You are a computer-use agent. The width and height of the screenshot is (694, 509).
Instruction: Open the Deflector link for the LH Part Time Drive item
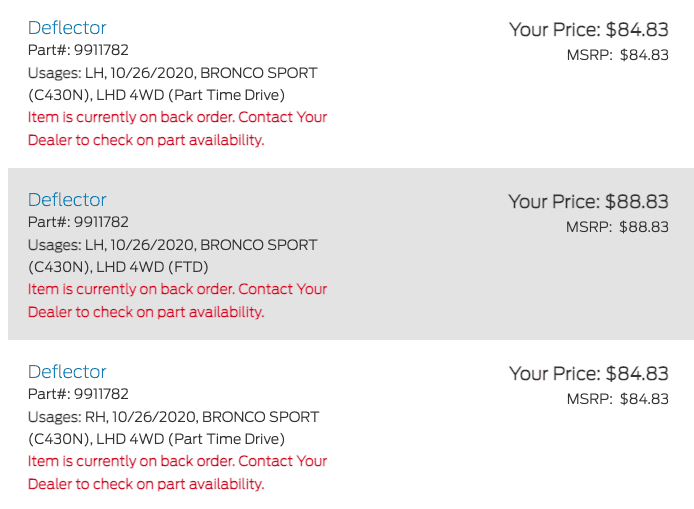tap(67, 28)
